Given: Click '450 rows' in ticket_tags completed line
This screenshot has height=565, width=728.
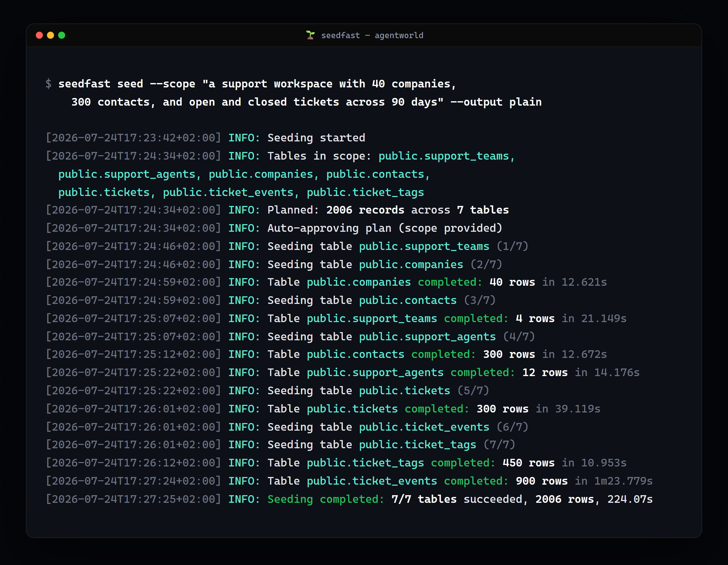Looking at the screenshot, I should coord(529,463).
